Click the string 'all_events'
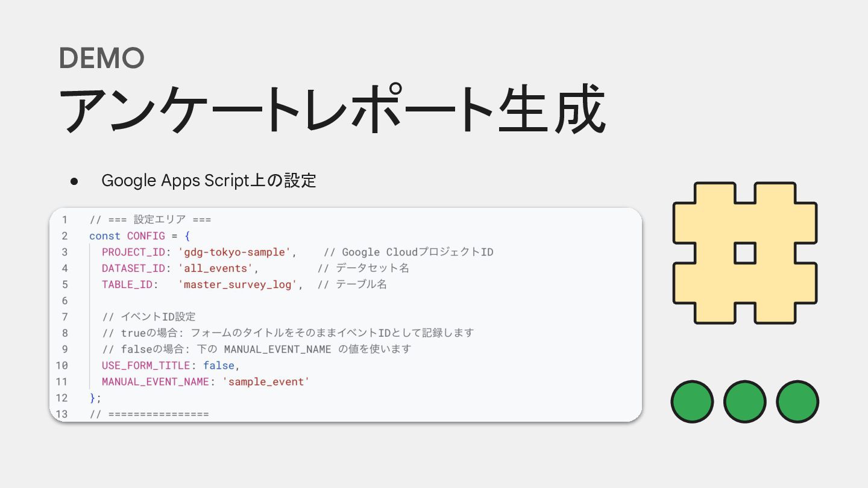 point(216,268)
